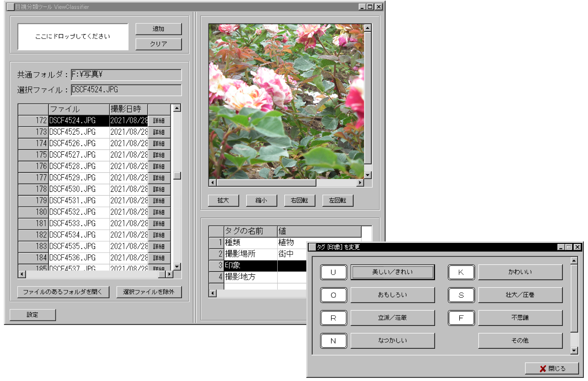Viewport: 588px width, 381px height.
Task: Maximize the ViewClassifier main window
Action: [x=370, y=7]
